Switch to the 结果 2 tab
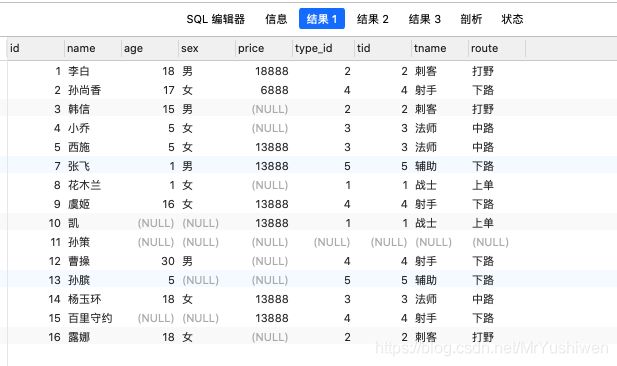The width and height of the screenshot is (617, 366). click(373, 19)
